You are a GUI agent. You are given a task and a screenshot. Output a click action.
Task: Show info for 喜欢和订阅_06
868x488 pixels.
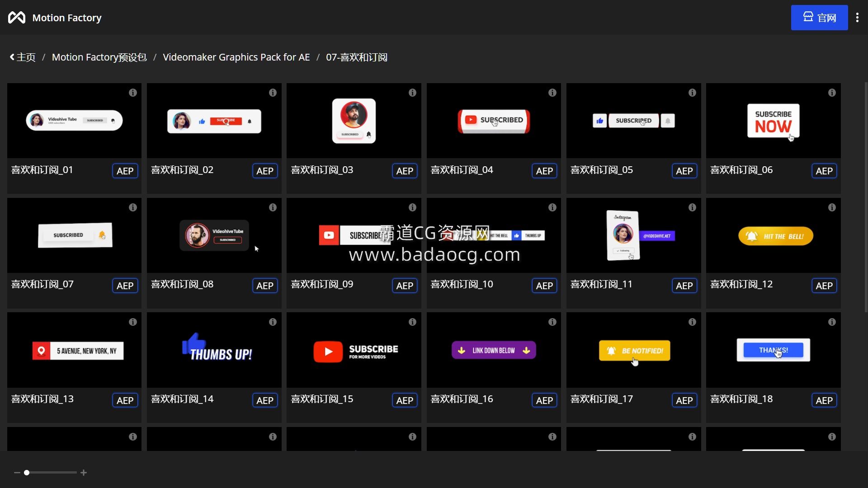pos(832,93)
